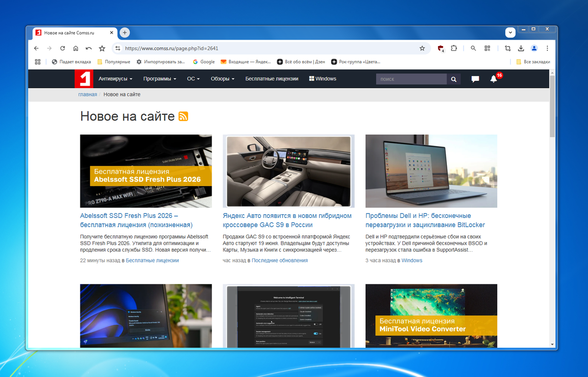Click the magnifier search icon in the browser toolbar

point(473,48)
